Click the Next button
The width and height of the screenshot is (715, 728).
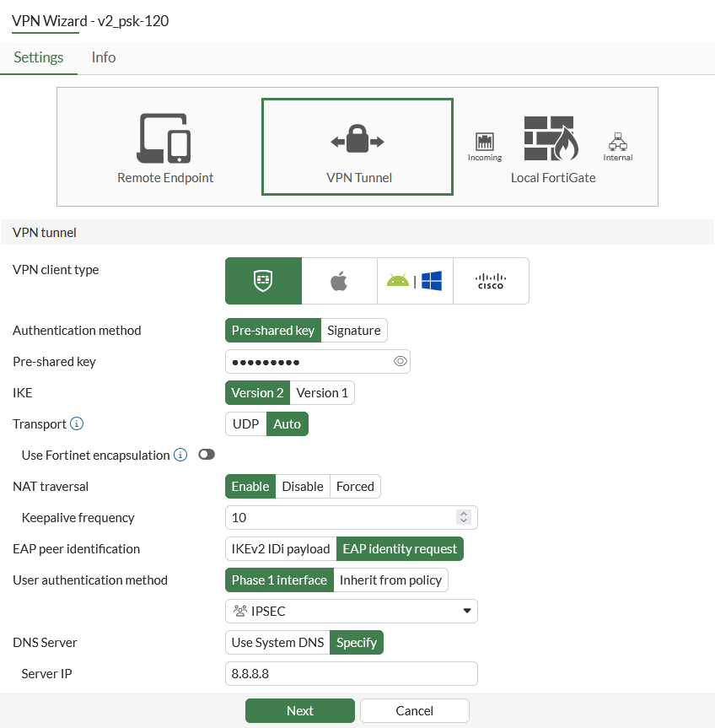(x=299, y=710)
